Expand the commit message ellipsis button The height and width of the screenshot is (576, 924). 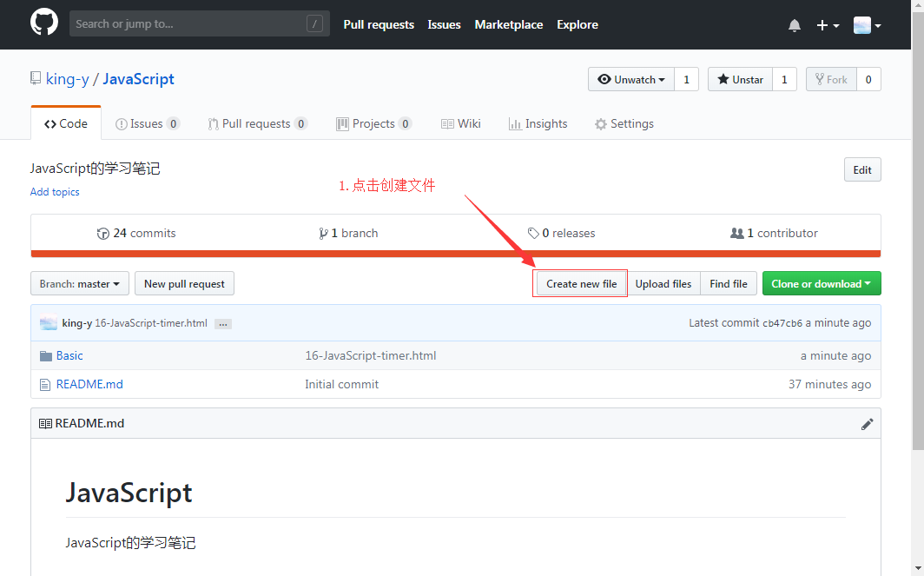222,324
